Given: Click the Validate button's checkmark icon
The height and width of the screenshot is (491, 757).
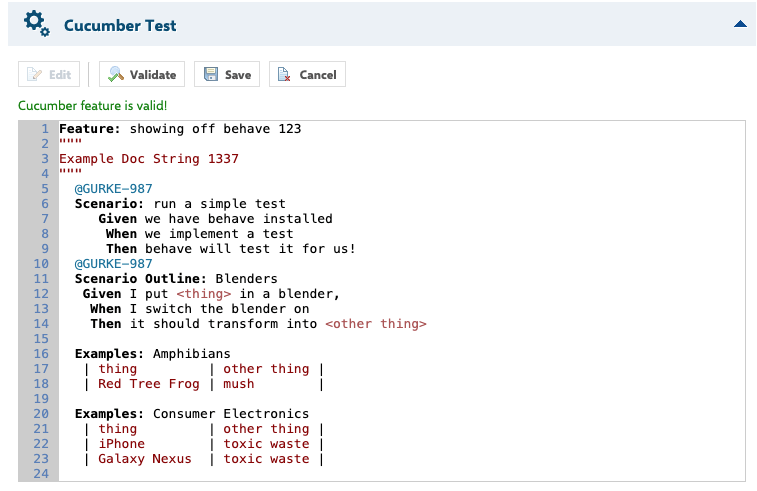Looking at the screenshot, I should [116, 74].
